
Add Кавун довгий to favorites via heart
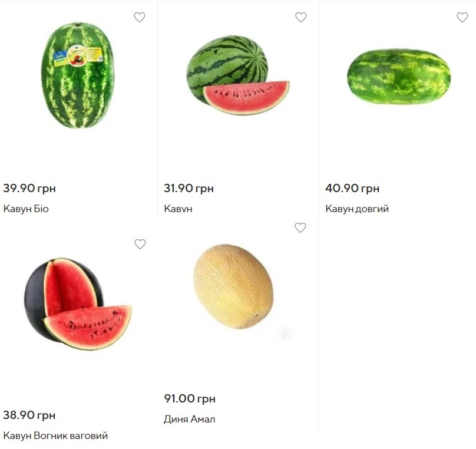[x=462, y=18]
